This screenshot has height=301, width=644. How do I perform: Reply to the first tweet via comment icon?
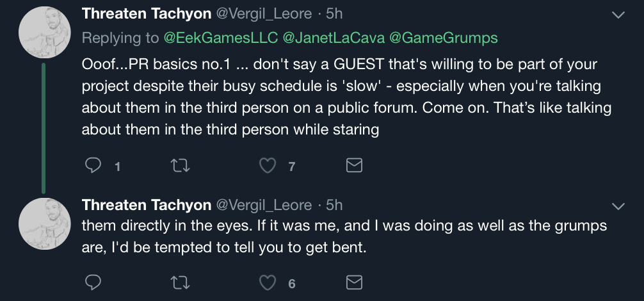click(x=93, y=165)
